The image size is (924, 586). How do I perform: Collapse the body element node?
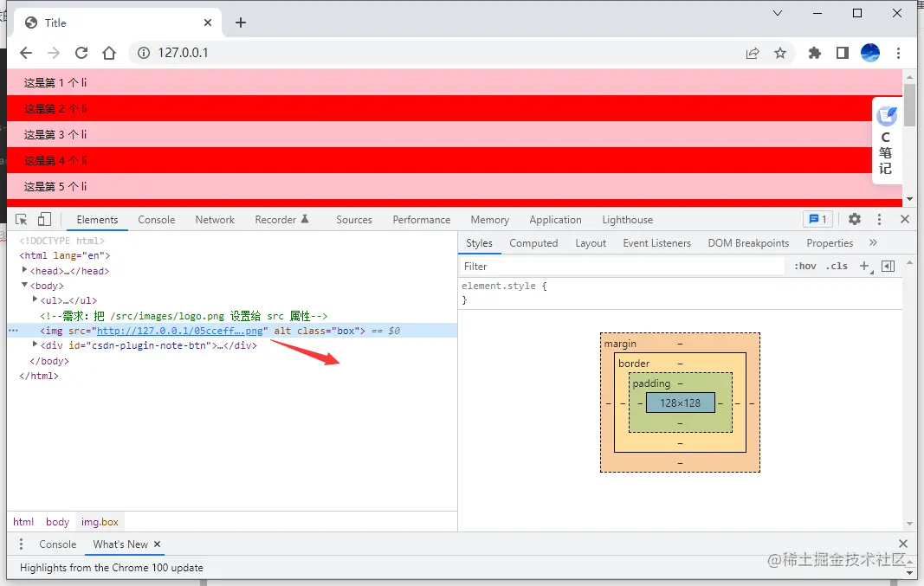pos(24,285)
